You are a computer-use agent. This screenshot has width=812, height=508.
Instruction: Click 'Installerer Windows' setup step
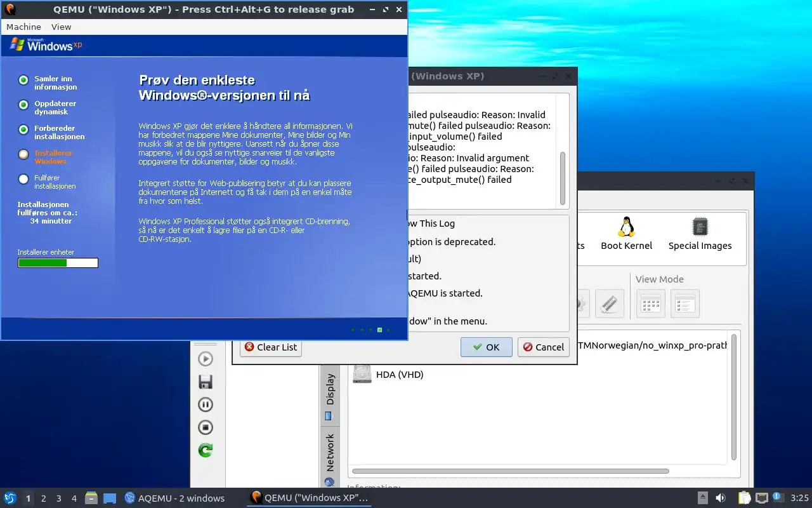(x=53, y=157)
